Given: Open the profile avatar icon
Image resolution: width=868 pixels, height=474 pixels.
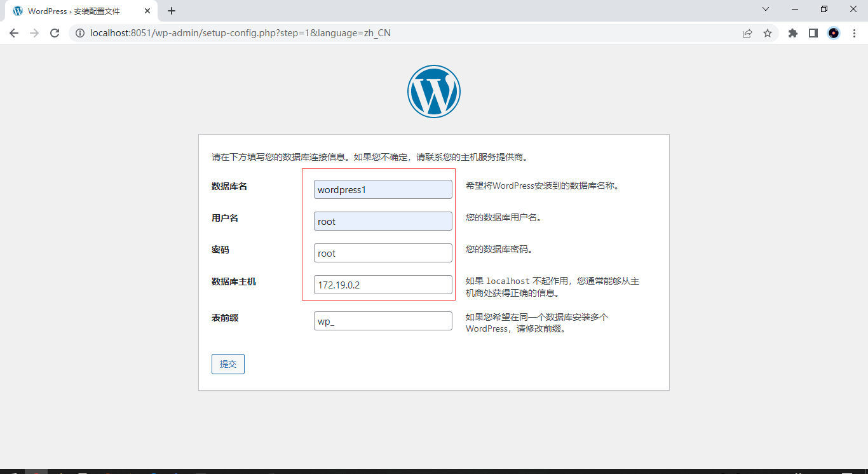Looking at the screenshot, I should [x=834, y=33].
